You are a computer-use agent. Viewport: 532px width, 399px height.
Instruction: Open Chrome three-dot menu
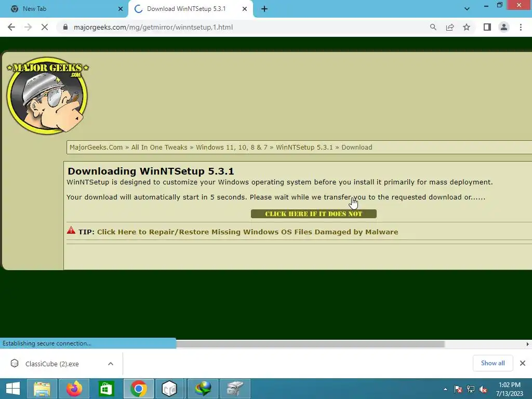pyautogui.click(x=521, y=27)
